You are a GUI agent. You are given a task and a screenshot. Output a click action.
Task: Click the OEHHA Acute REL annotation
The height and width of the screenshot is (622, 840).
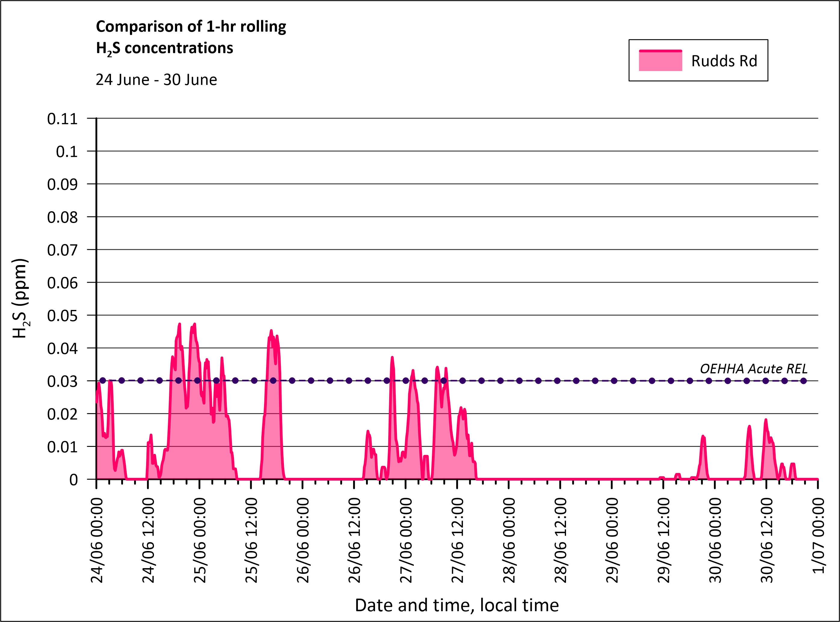click(753, 369)
